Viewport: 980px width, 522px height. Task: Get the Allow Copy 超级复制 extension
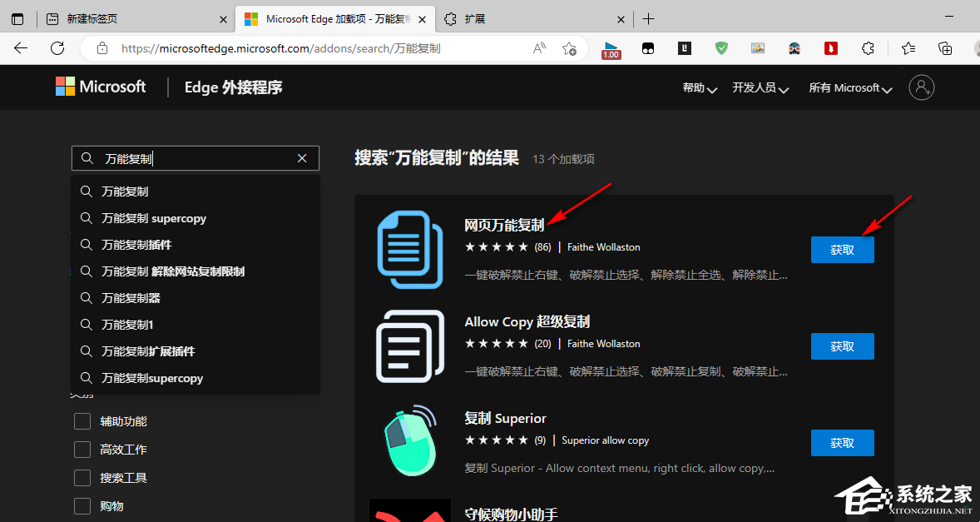coord(842,346)
